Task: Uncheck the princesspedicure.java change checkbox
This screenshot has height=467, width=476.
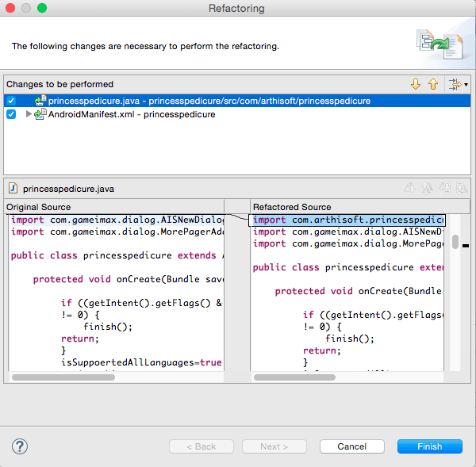Action: [11, 101]
